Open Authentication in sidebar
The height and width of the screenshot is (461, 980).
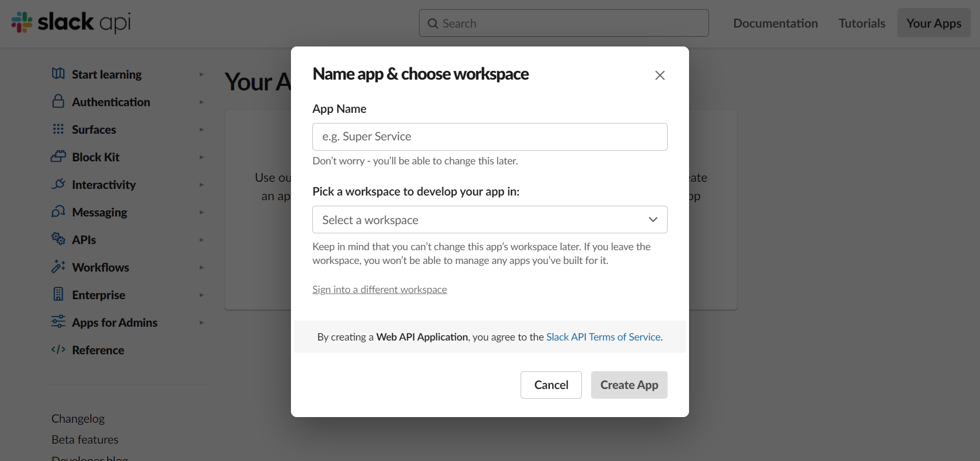point(111,102)
